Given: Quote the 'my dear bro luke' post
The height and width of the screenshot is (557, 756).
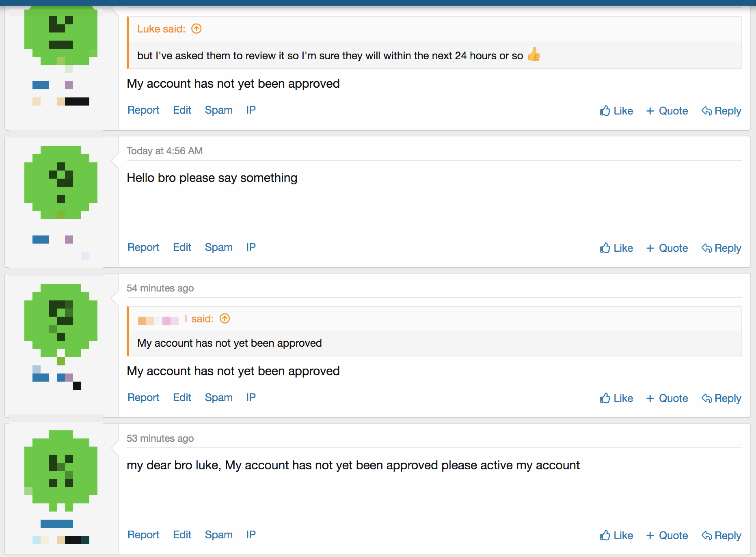Looking at the screenshot, I should point(667,535).
